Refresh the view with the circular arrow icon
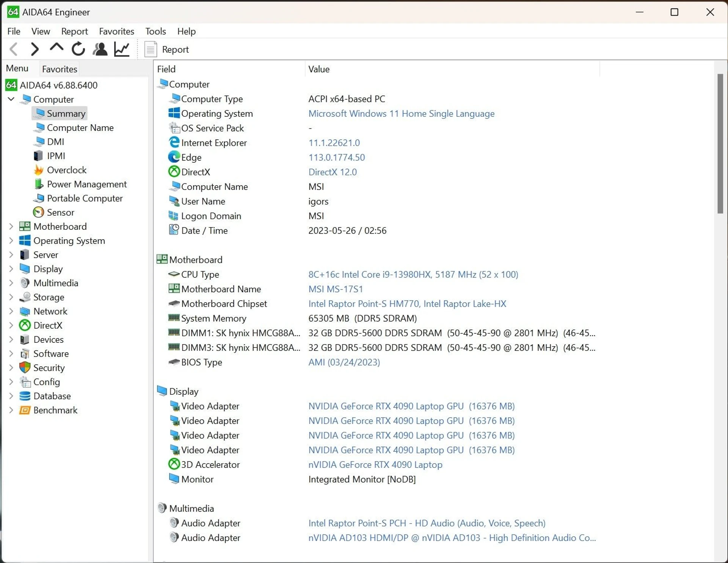 [78, 49]
